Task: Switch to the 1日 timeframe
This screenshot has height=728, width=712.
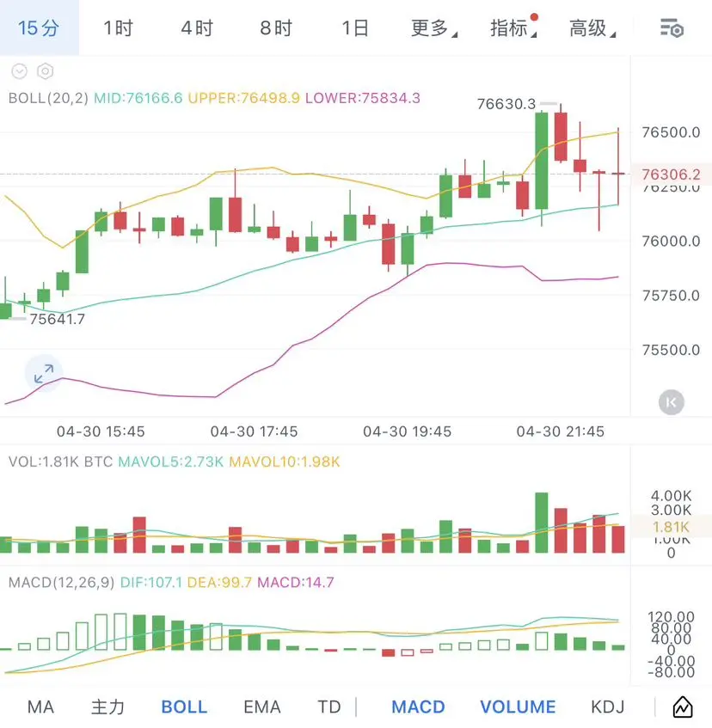Action: click(x=355, y=28)
